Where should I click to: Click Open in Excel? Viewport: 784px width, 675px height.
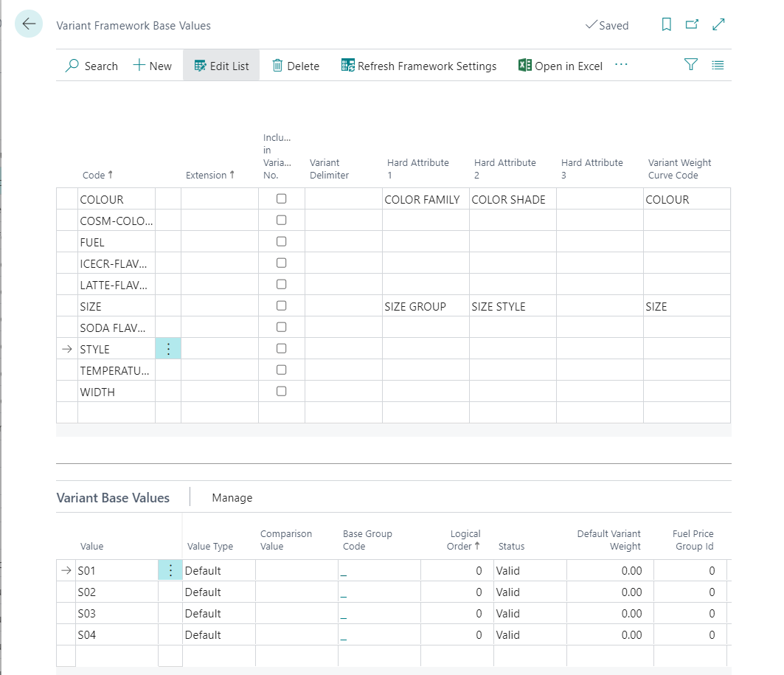(x=561, y=66)
